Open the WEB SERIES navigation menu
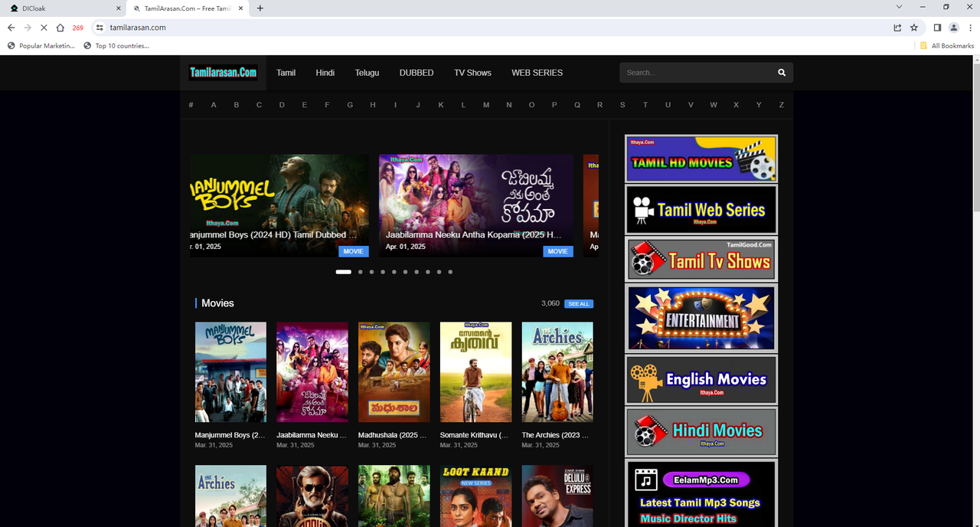This screenshot has height=527, width=980. [x=537, y=72]
